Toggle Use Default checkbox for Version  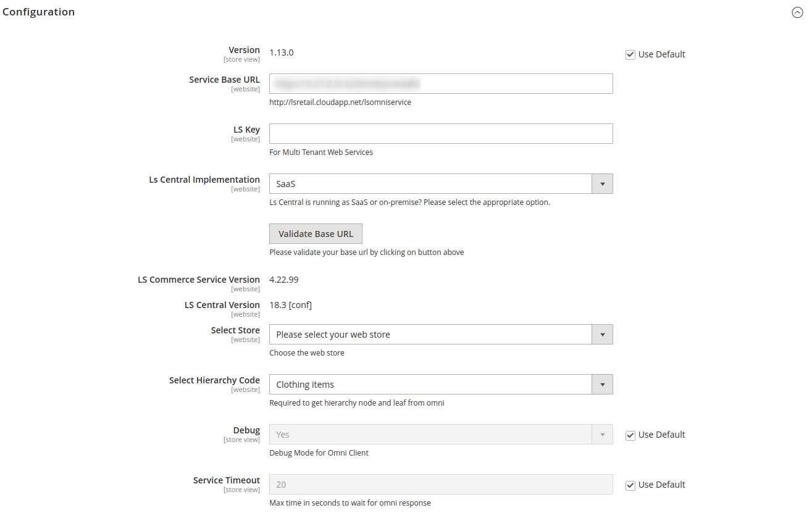tap(630, 55)
